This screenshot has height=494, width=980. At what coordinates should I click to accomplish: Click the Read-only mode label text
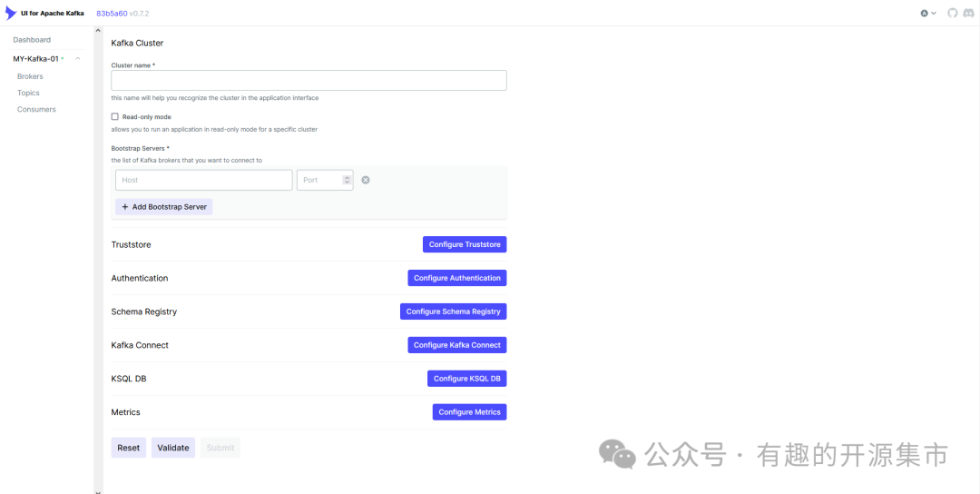(x=146, y=117)
